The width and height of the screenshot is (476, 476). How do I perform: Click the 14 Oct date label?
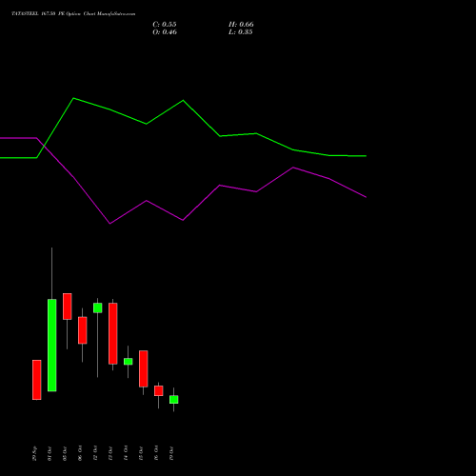[x=126, y=453]
